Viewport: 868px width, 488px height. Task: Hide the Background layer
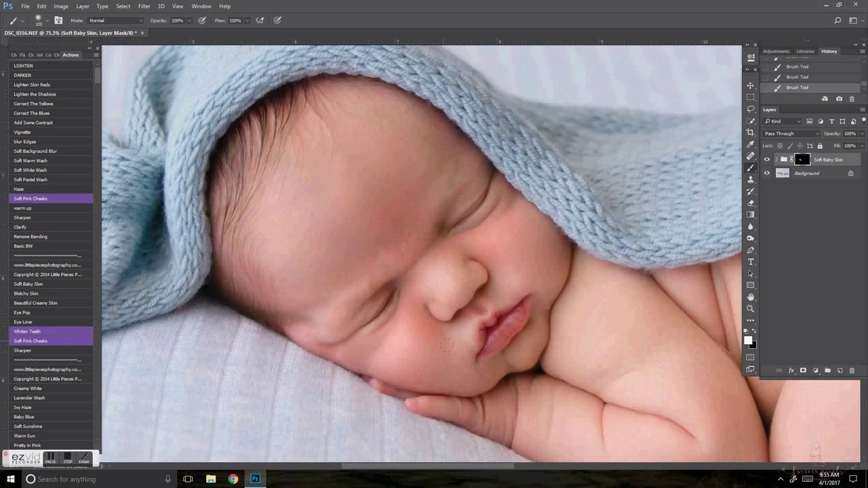pos(768,173)
